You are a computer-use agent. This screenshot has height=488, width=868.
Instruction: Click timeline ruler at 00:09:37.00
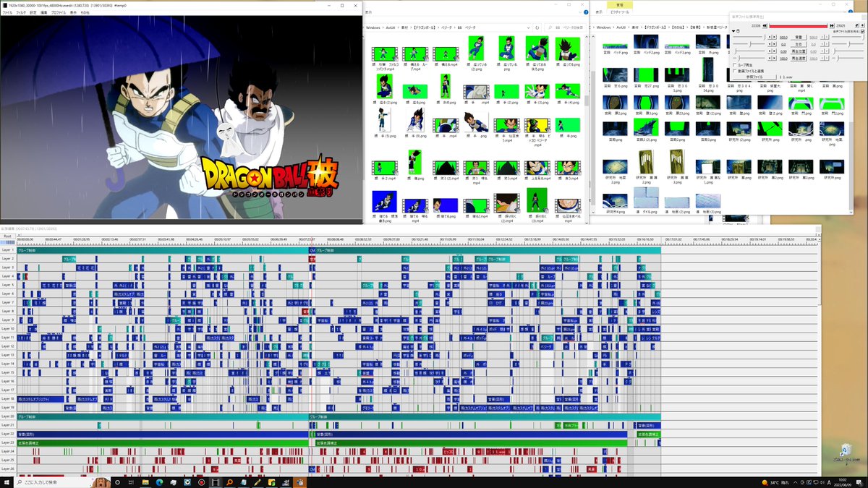point(391,239)
